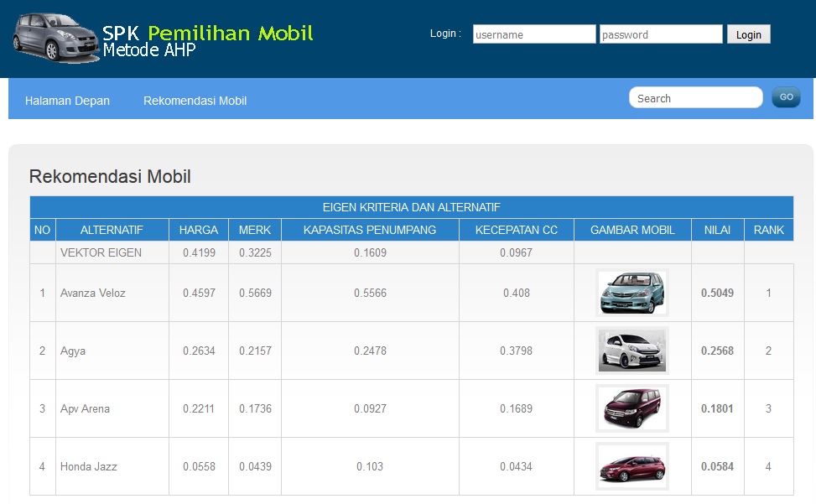The height and width of the screenshot is (504, 816).
Task: Open the Avanza Veloz car image
Action: 631,292
